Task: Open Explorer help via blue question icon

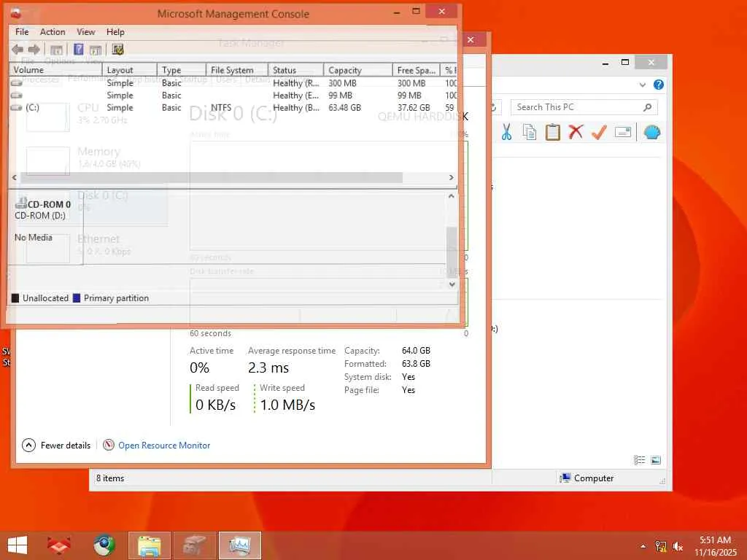Action: 659,85
